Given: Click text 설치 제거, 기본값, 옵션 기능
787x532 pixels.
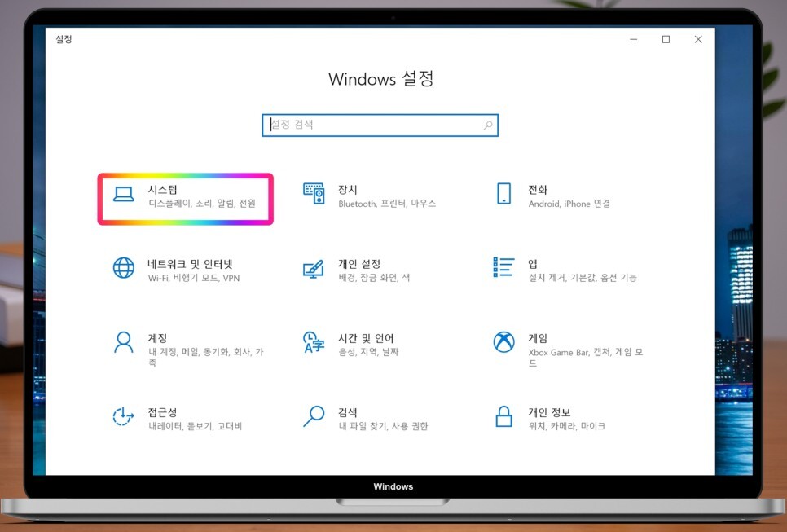Looking at the screenshot, I should pyautogui.click(x=583, y=278).
